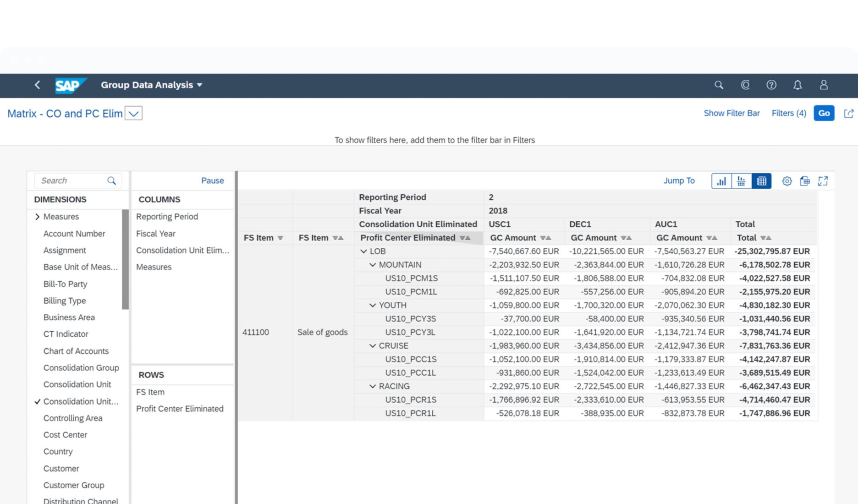The width and height of the screenshot is (858, 504).
Task: Enter fullscreen using the expand icon
Action: coord(823,181)
